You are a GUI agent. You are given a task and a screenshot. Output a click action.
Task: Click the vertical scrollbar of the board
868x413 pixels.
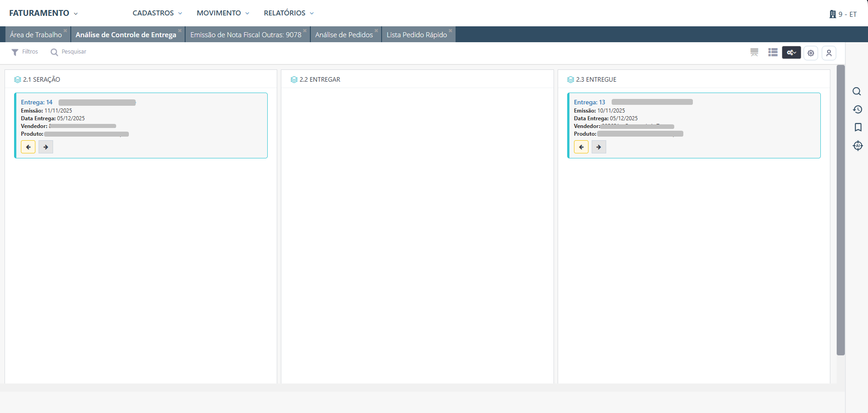tap(840, 209)
